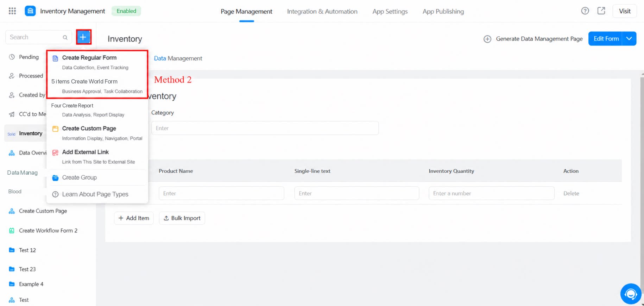The height and width of the screenshot is (306, 644).
Task: Click the Generate Data Management Page plus icon
Action: 487,39
